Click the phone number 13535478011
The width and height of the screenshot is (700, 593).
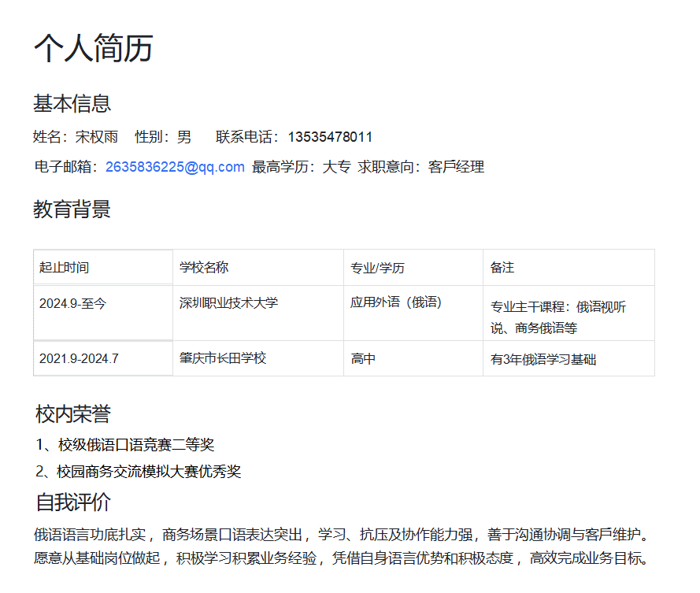click(331, 137)
